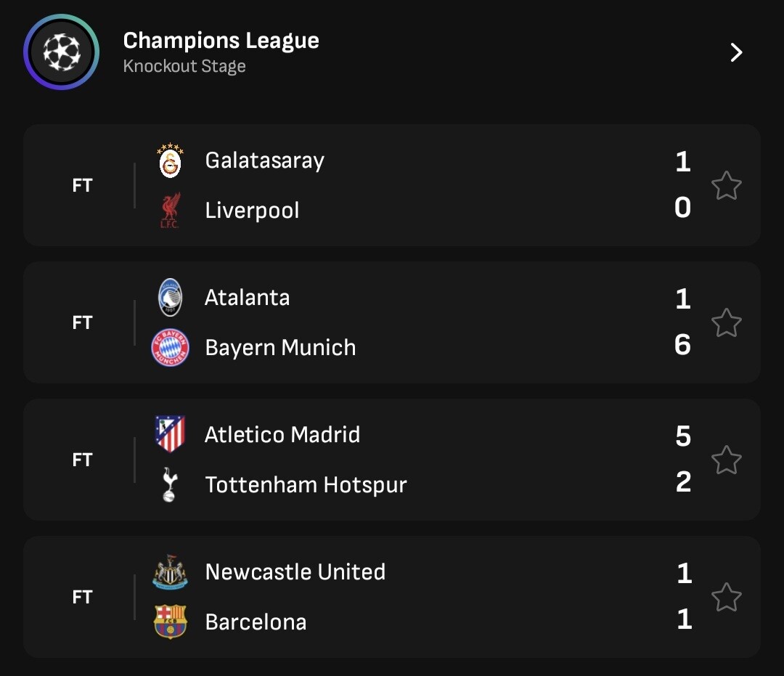Viewport: 784px width, 676px height.
Task: Select the Knockout Stage subtitle
Action: [x=184, y=67]
